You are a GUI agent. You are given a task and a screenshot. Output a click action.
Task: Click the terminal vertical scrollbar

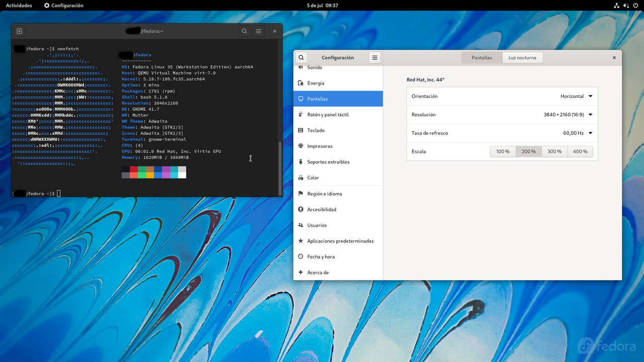tap(280, 168)
